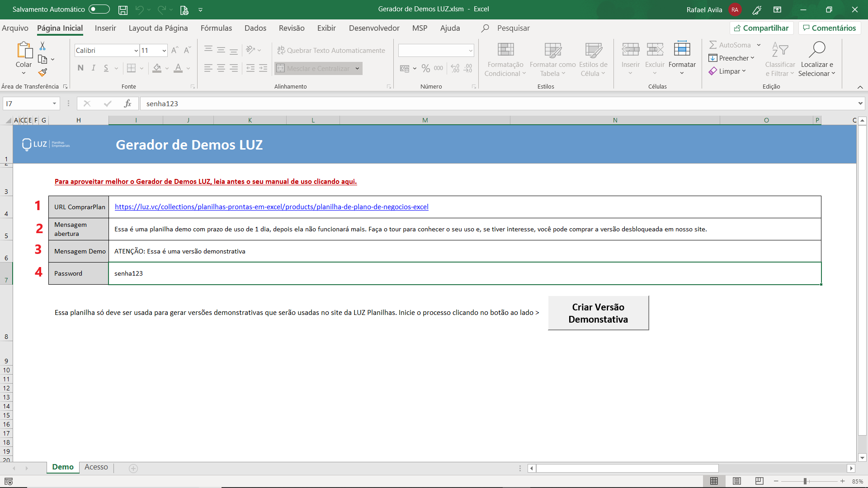The height and width of the screenshot is (488, 868).
Task: Expand the Formatação Condicional menu
Action: 505,60
